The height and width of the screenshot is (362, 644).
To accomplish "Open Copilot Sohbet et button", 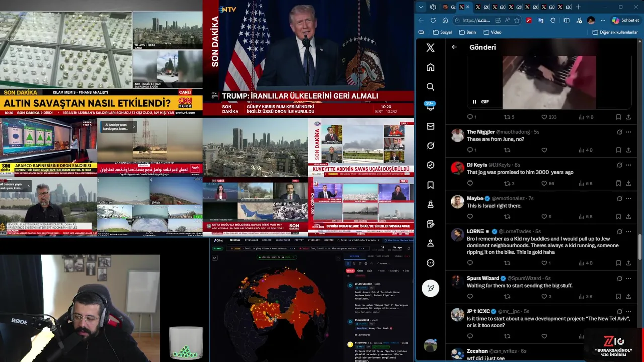I will pyautogui.click(x=625, y=20).
